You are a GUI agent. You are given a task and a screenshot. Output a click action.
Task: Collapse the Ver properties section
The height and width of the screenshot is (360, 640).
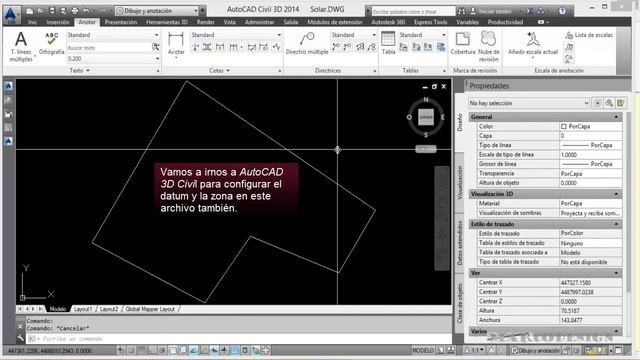coord(616,273)
